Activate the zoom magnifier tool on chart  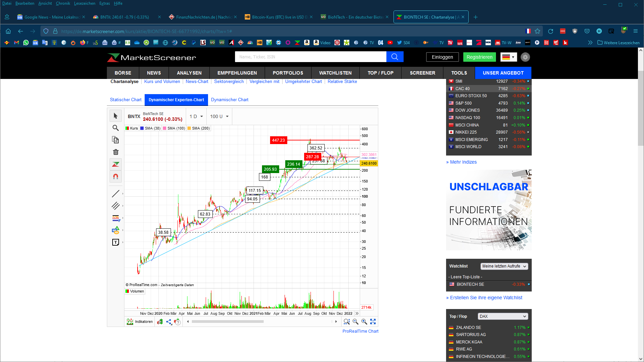[x=116, y=128]
